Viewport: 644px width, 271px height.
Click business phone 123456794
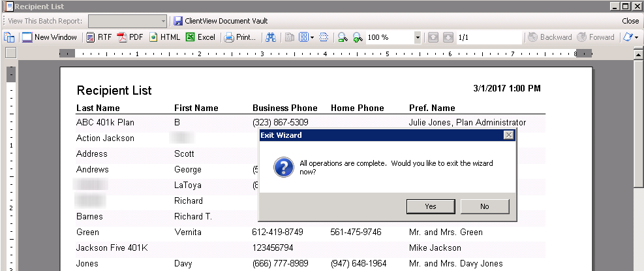pyautogui.click(x=273, y=247)
